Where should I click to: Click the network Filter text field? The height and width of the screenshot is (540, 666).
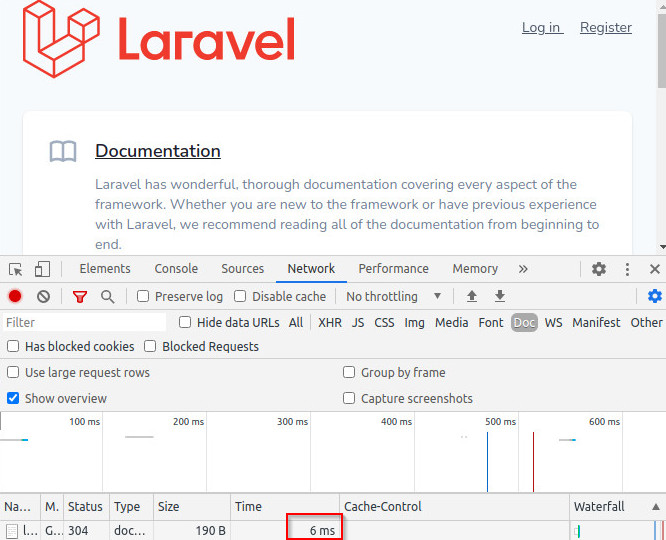coord(85,323)
